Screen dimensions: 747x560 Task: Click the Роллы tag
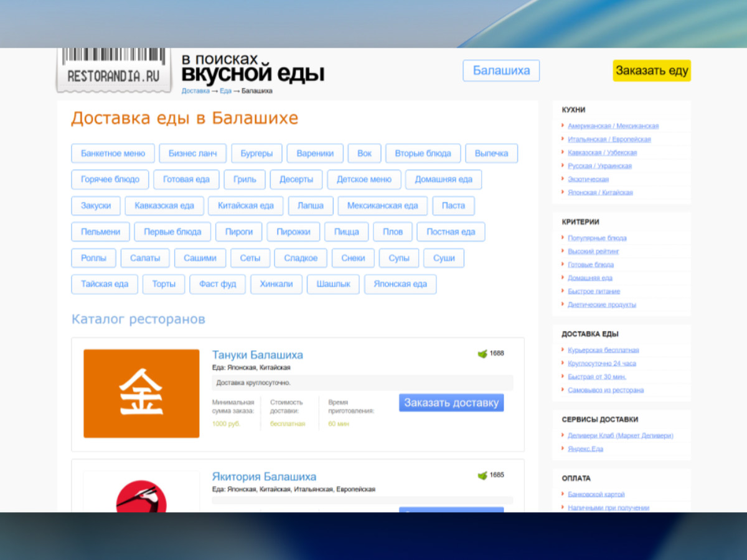click(93, 258)
